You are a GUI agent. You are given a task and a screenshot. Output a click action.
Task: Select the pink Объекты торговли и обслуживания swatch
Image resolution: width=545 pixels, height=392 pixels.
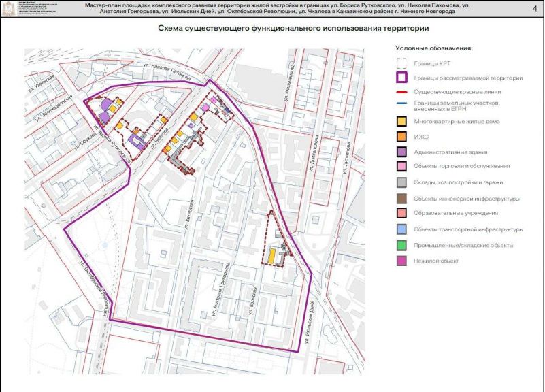point(401,166)
